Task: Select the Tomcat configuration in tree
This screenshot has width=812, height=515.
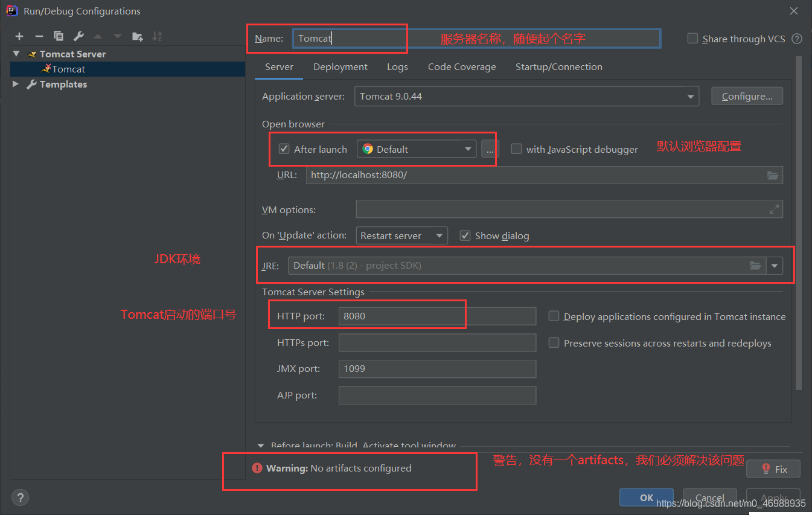Action: coord(127,69)
